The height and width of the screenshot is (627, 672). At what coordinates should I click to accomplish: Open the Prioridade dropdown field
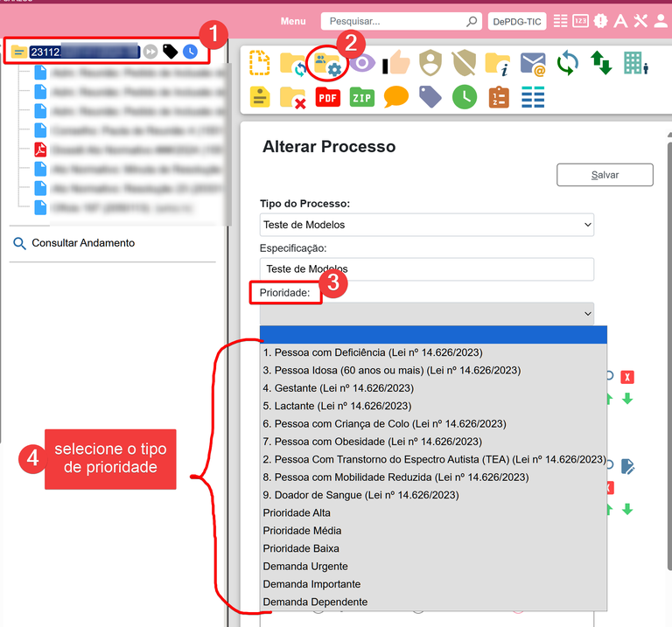tap(427, 313)
